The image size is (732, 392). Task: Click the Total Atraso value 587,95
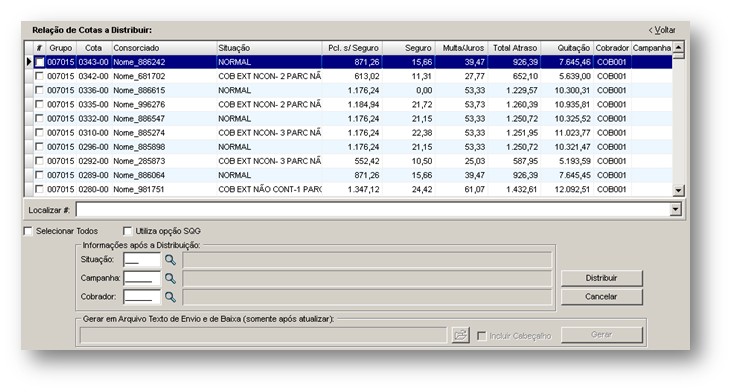[x=525, y=161]
